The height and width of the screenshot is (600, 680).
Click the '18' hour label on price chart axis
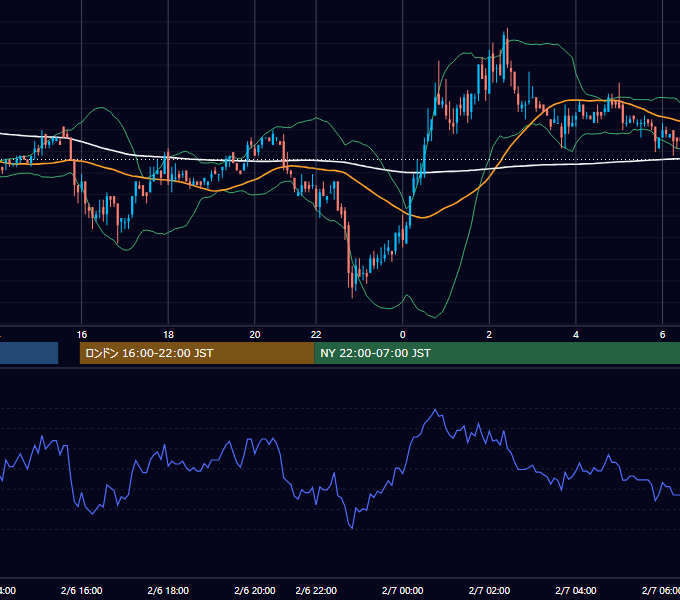click(x=168, y=335)
